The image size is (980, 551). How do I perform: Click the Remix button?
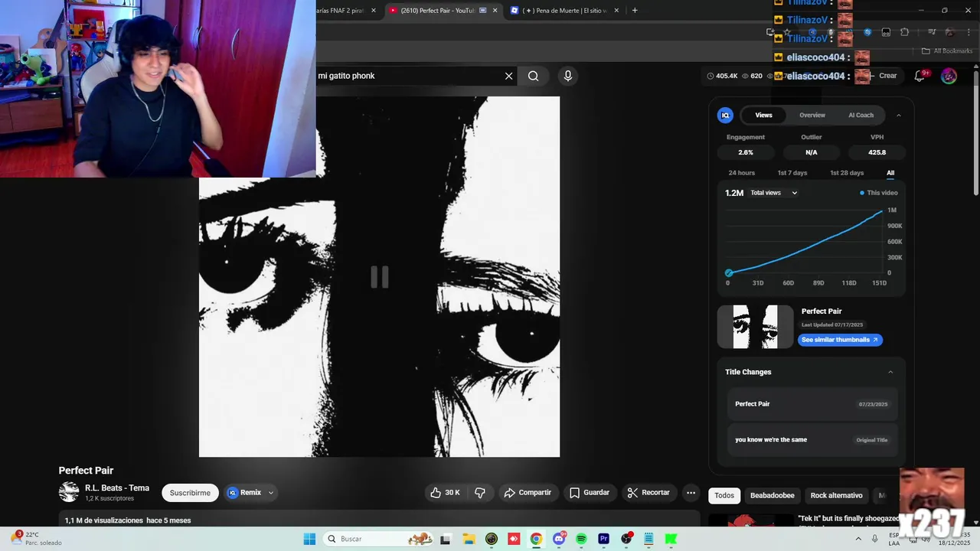(x=245, y=493)
